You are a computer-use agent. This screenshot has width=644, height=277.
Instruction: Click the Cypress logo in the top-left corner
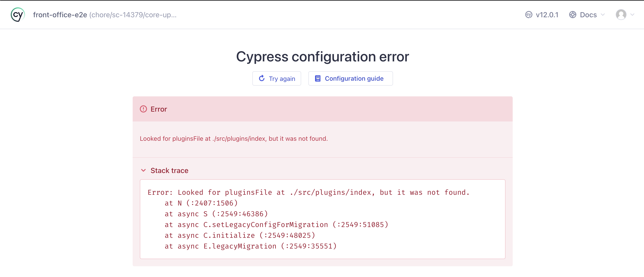pos(17,15)
